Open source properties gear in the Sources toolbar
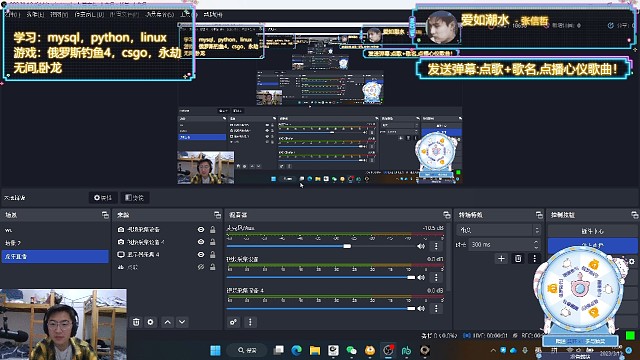 [x=151, y=322]
